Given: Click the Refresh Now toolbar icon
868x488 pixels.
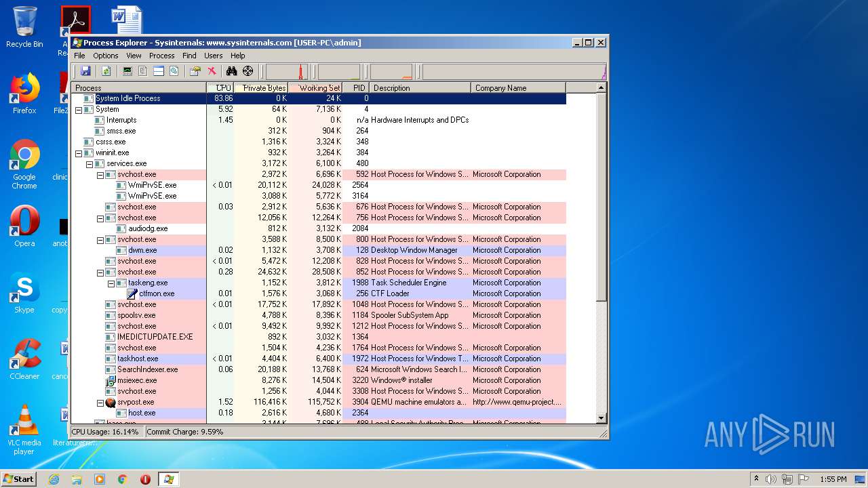Looking at the screenshot, I should (x=106, y=71).
